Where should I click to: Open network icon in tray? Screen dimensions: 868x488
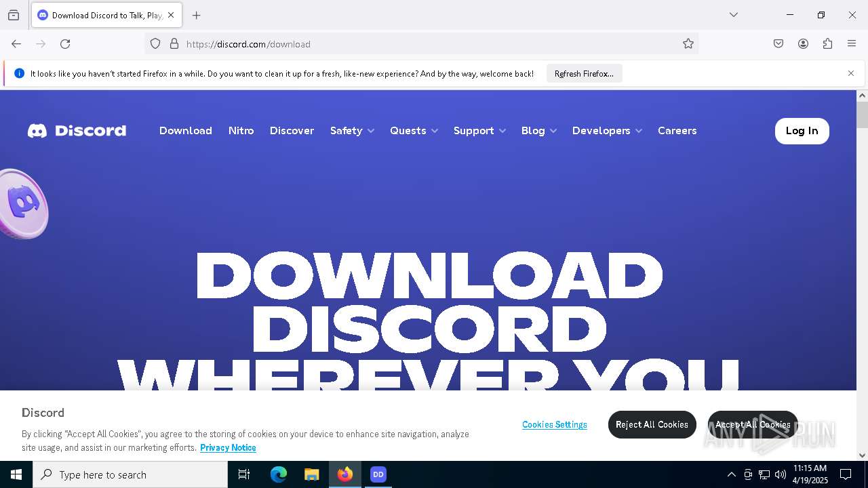click(x=764, y=474)
